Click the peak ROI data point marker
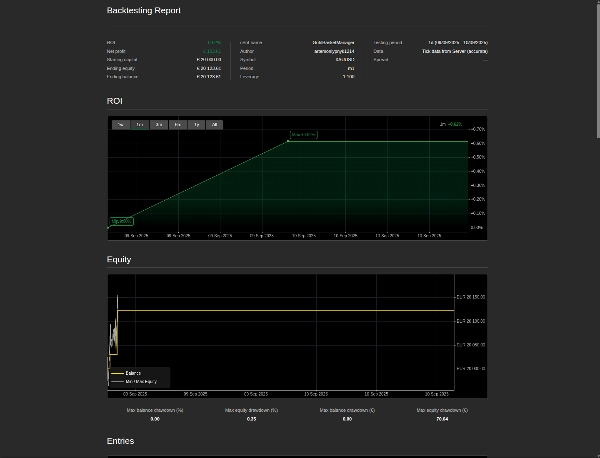 point(288,141)
